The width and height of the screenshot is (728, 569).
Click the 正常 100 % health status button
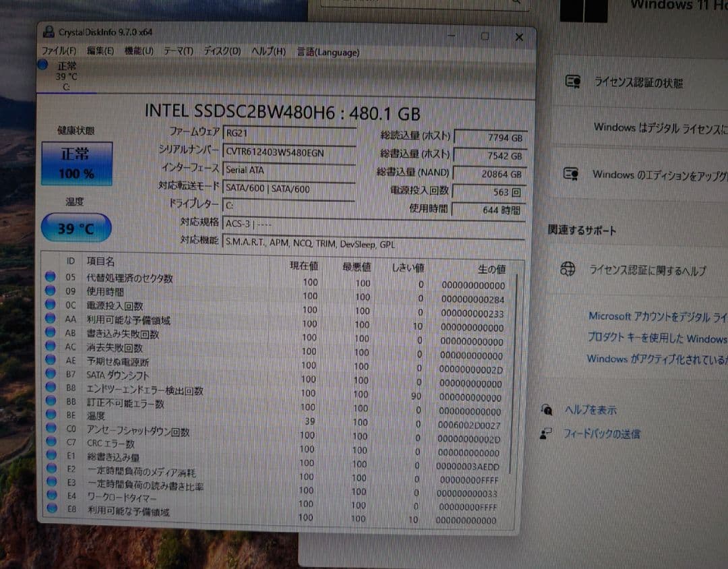pos(77,164)
